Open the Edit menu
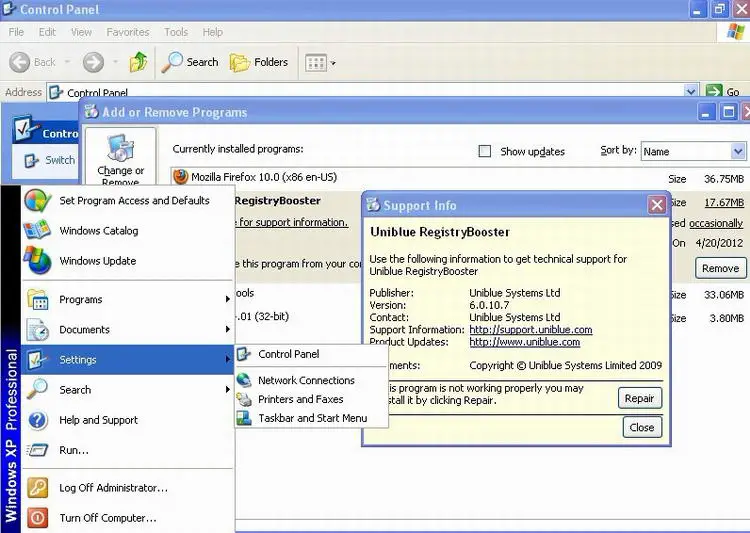This screenshot has width=750, height=533. coord(47,32)
